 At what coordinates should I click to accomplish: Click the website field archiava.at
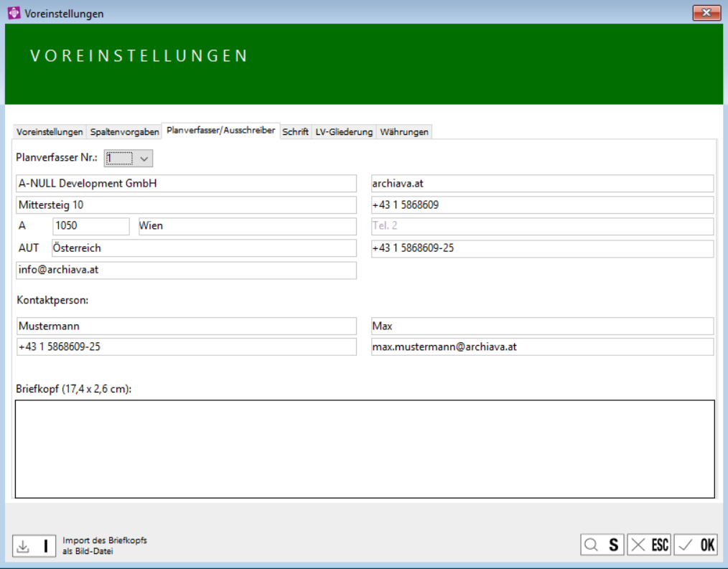click(542, 183)
